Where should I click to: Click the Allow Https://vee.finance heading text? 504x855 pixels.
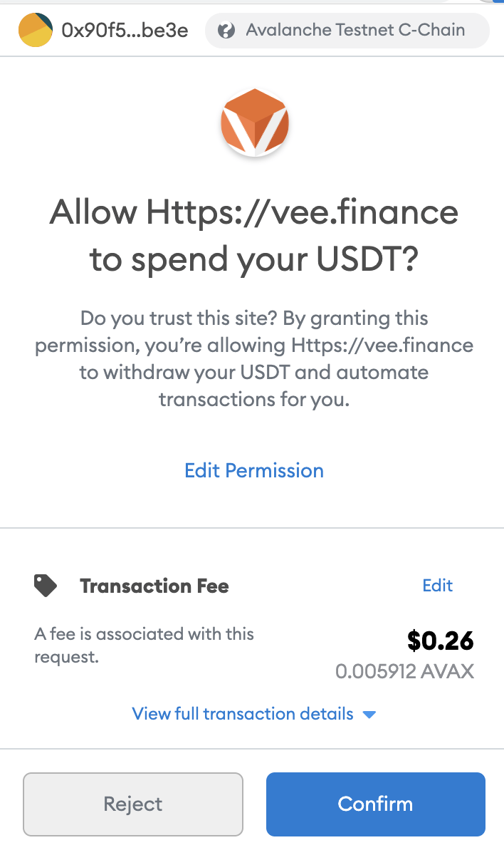254,235
